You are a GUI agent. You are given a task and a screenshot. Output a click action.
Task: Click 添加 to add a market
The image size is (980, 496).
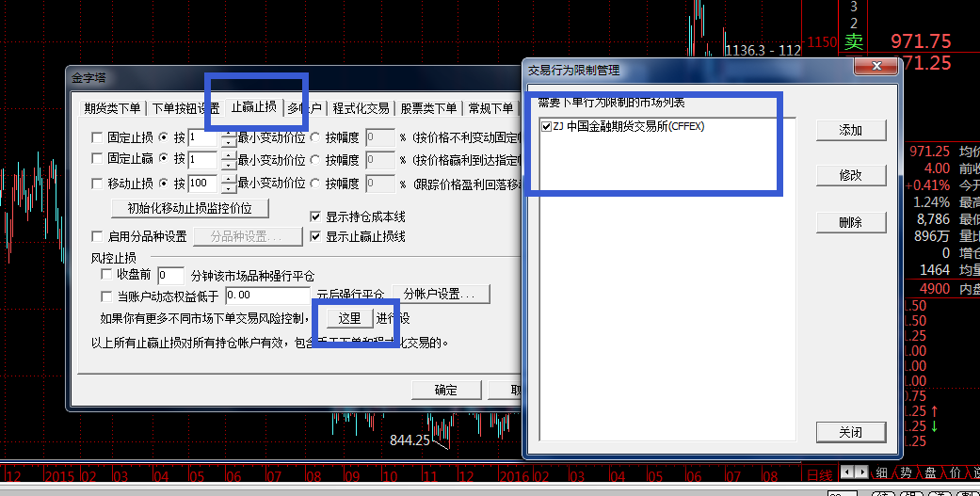pyautogui.click(x=850, y=130)
